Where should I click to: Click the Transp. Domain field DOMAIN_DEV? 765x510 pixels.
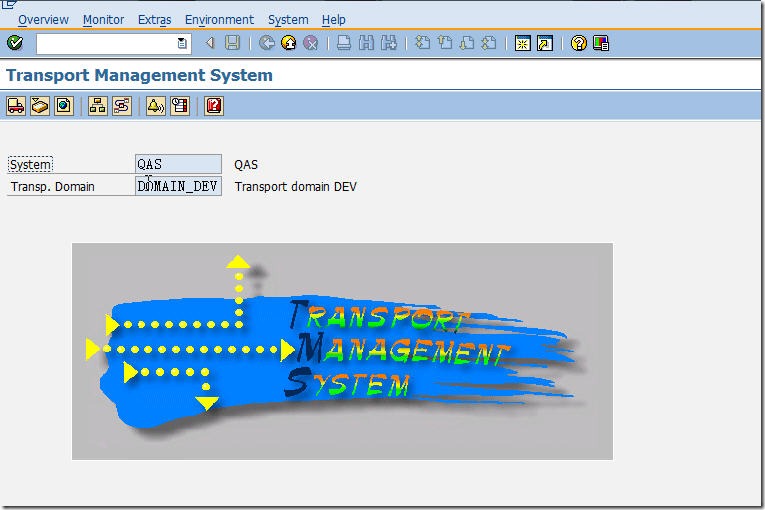(x=178, y=186)
